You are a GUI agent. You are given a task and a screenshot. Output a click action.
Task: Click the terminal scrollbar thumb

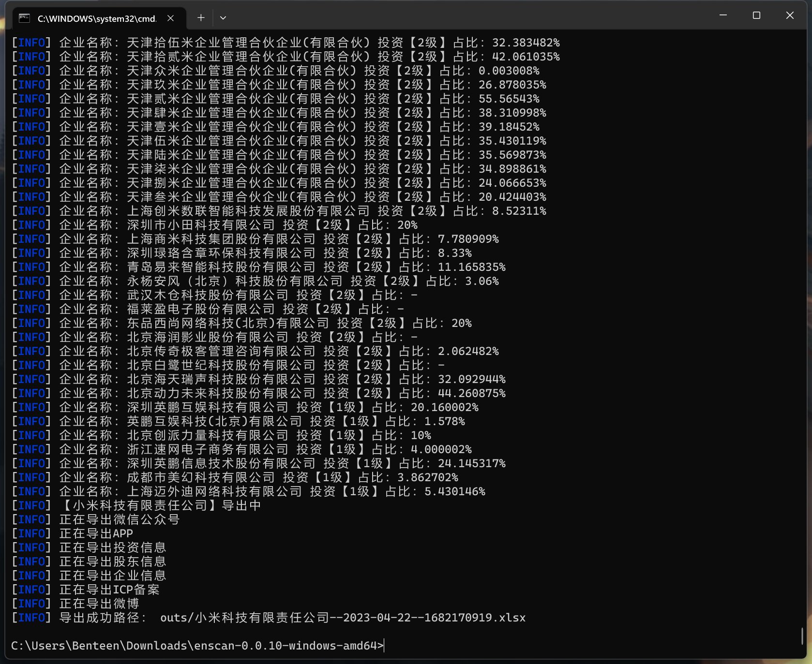pos(802,635)
